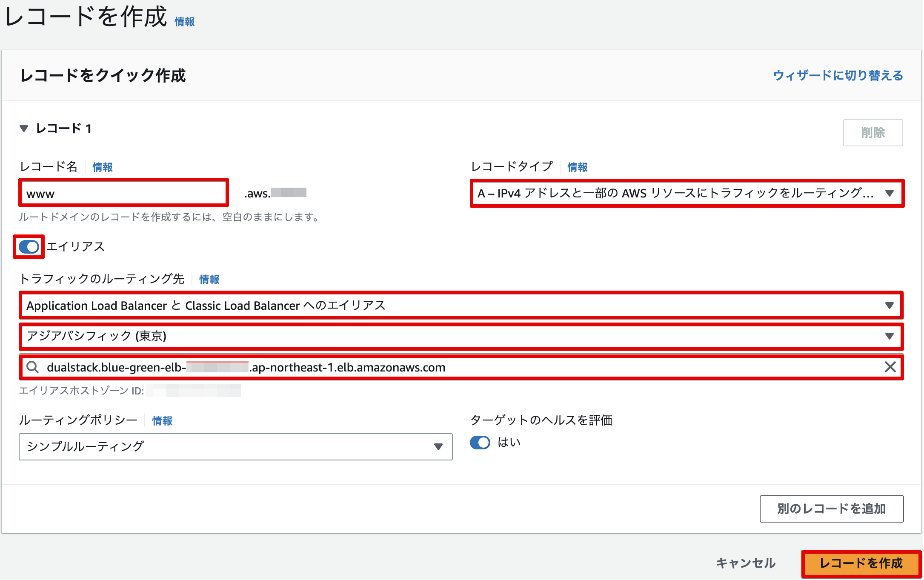Viewport: 924px width, 580px height.
Task: Open the 情報 link beside ルーティングポリシー
Action: 162,421
